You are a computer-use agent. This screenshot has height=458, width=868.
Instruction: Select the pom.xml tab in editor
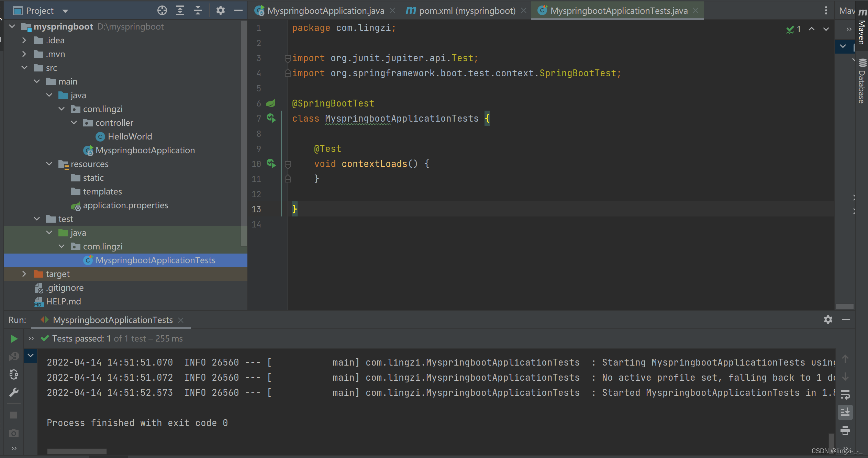click(x=466, y=10)
